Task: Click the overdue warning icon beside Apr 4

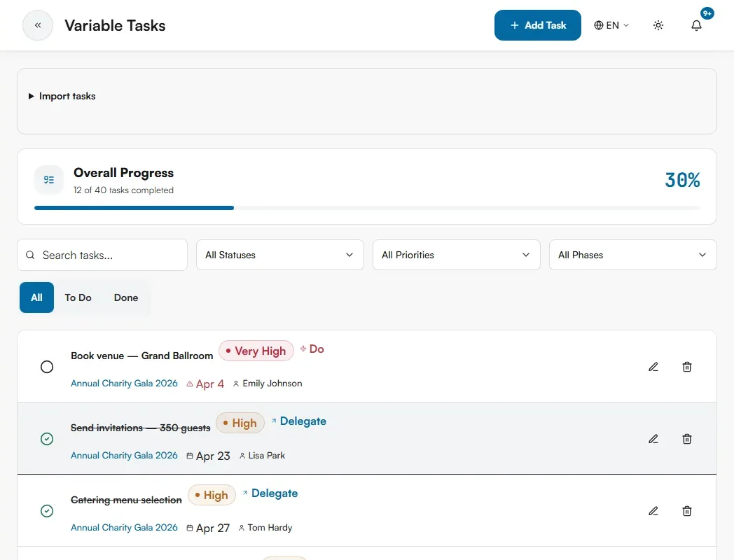Action: [190, 384]
